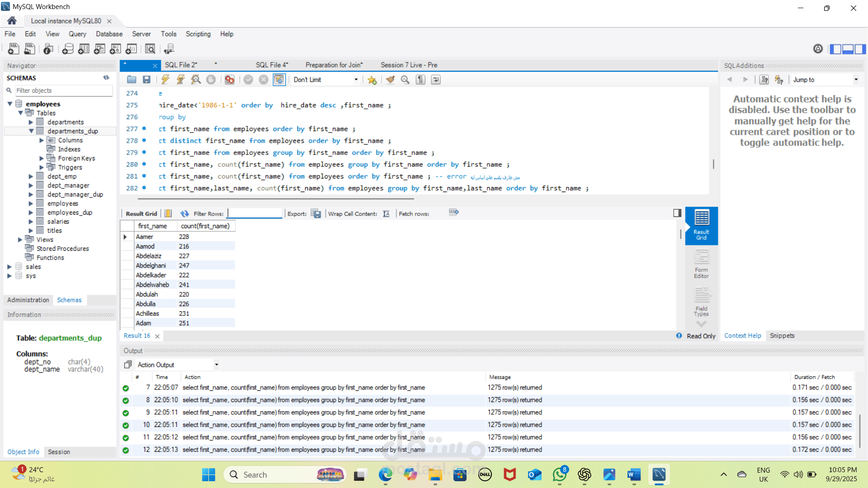Expand the salaries table node
This screenshot has height=488, width=868.
[31, 221]
